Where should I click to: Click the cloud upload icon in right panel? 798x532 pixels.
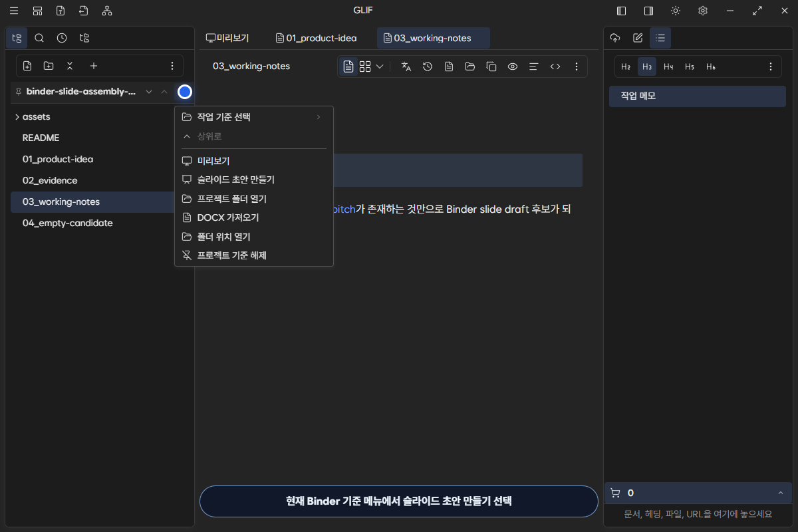click(x=615, y=38)
